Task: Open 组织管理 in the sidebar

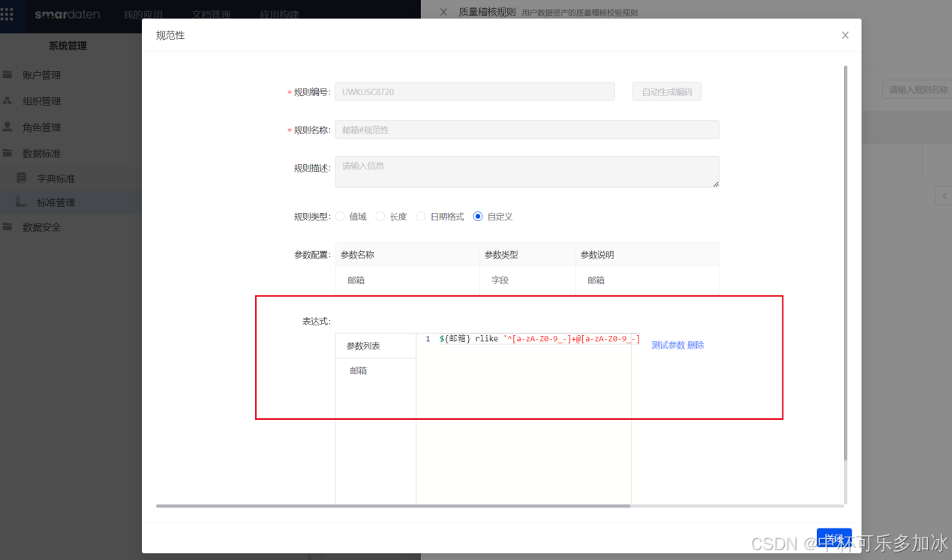Action: 41,101
